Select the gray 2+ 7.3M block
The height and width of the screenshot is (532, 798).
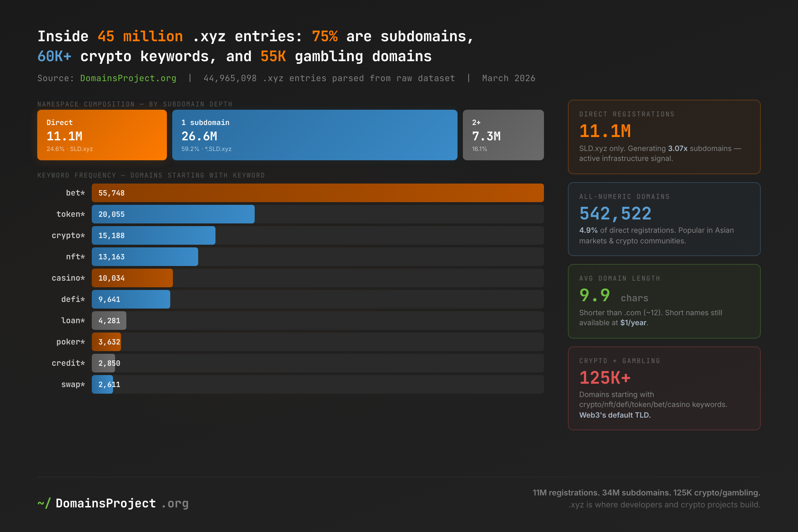503,135
